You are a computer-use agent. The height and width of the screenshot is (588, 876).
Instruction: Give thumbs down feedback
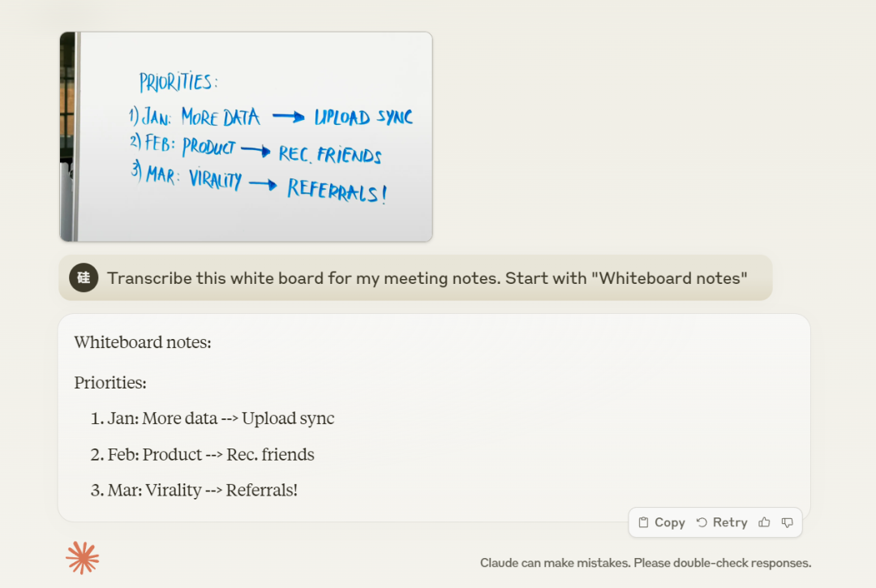click(787, 522)
